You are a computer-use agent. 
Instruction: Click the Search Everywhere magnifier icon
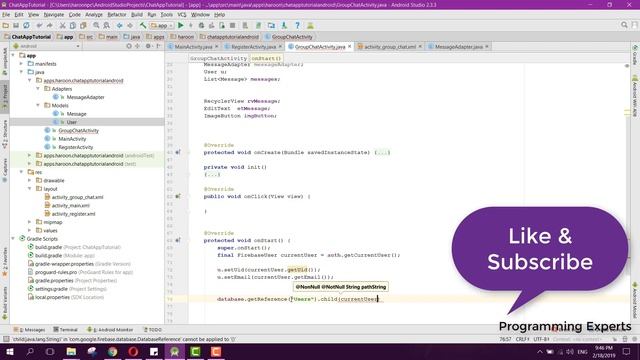[x=624, y=25]
